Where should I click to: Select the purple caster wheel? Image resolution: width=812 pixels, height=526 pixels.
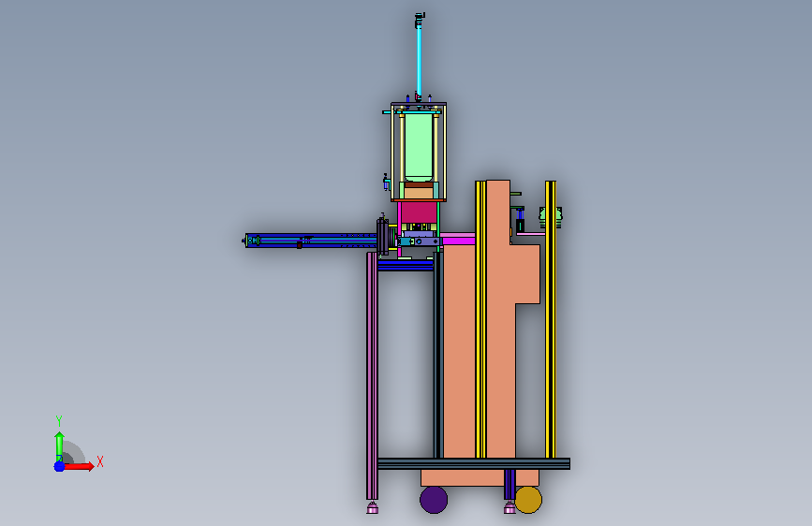coord(434,500)
